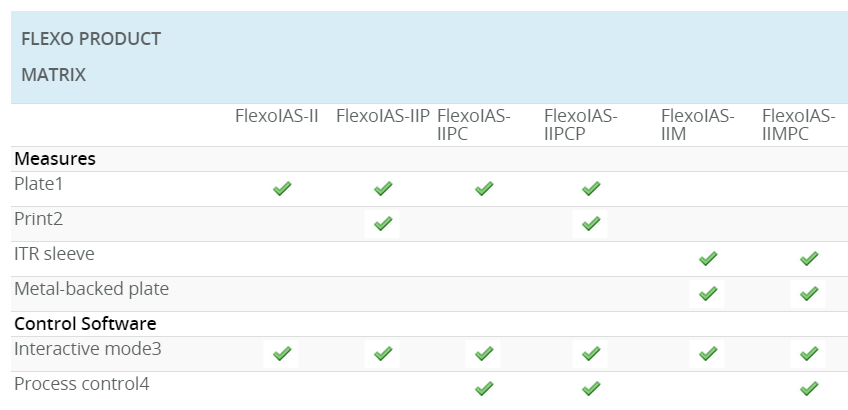Click the ITR sleeve row label
The height and width of the screenshot is (410, 848).
tap(54, 254)
